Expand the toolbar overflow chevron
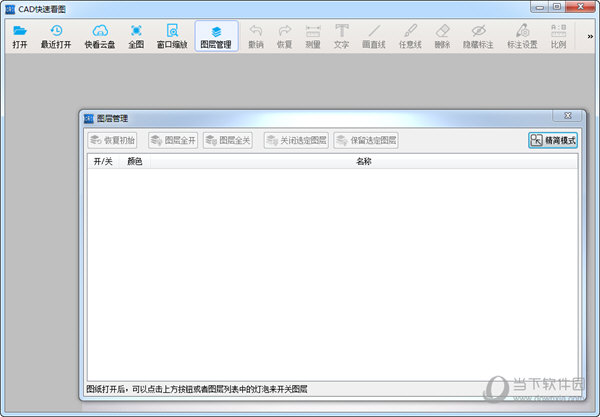Screen dimensions: 600x417 pos(590,36)
